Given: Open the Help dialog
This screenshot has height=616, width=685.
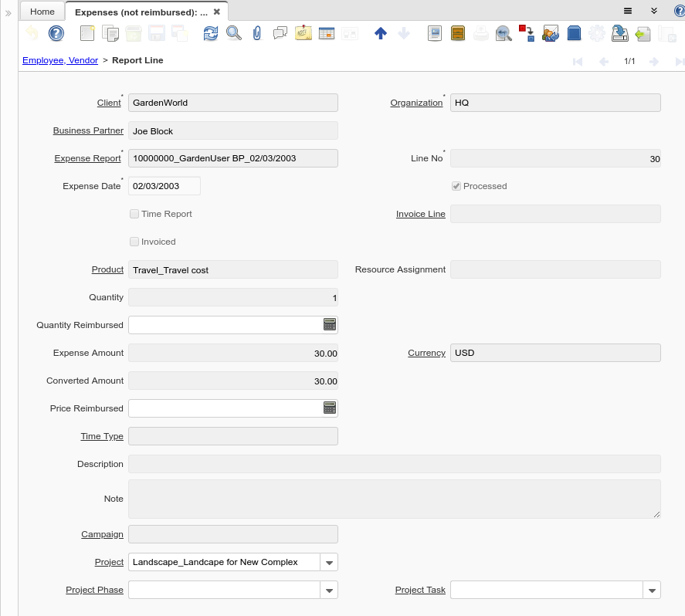Looking at the screenshot, I should 55,33.
